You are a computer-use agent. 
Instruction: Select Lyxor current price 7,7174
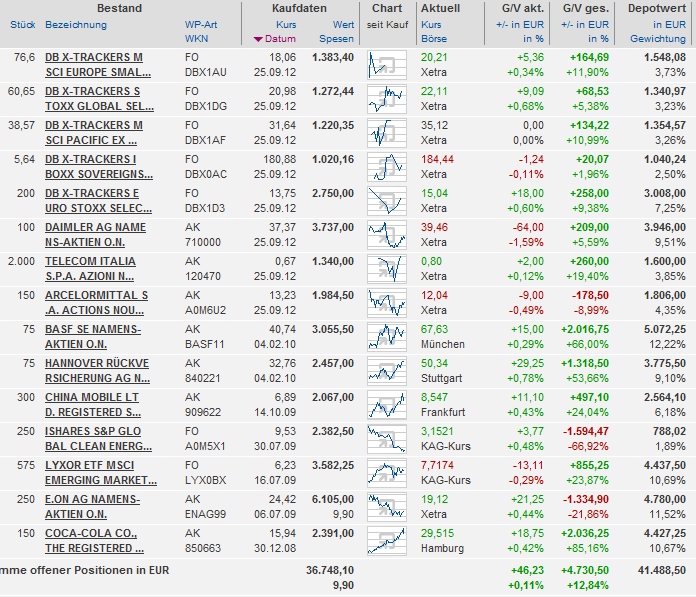[x=438, y=466]
